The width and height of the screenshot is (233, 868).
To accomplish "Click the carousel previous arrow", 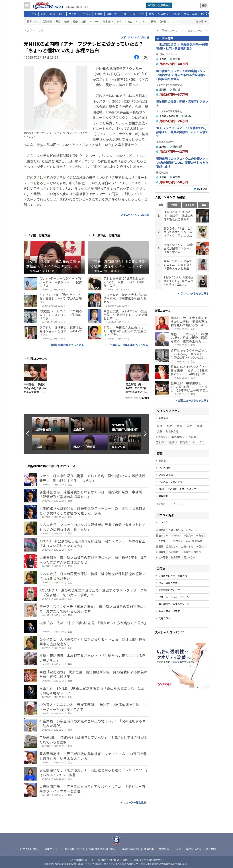I will [28, 434].
